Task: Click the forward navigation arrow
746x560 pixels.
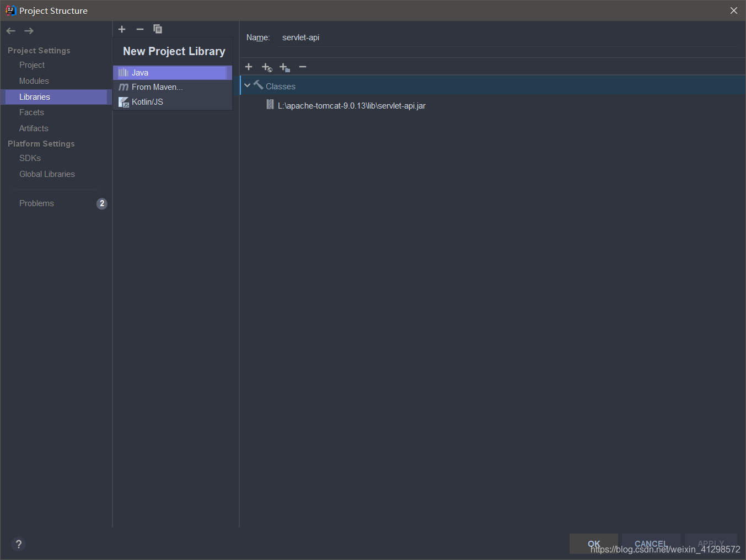Action: [x=28, y=30]
